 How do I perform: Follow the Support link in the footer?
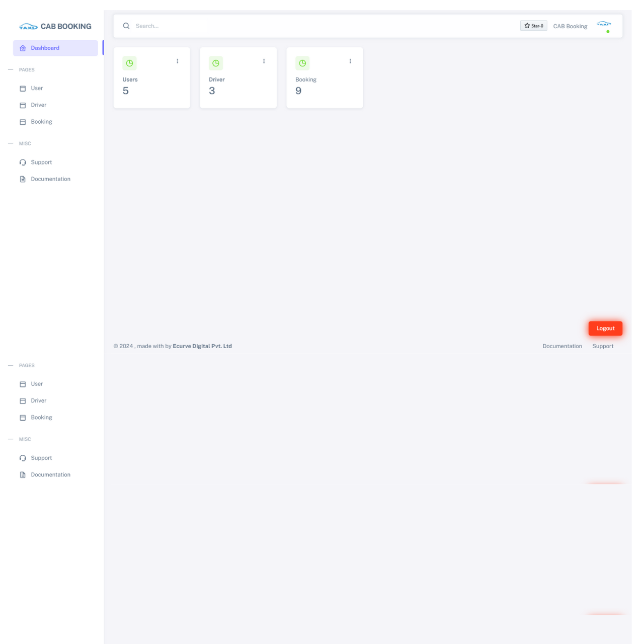[x=603, y=346]
